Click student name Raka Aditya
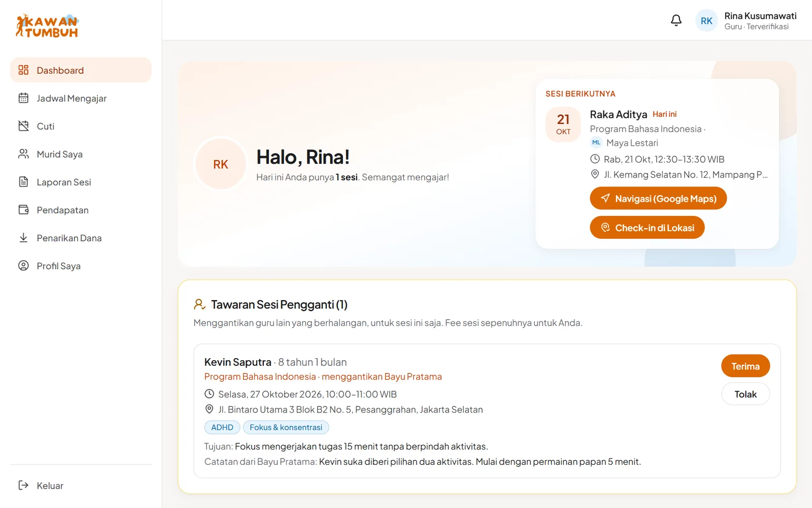Screen dimensions: 812x508 point(618,114)
